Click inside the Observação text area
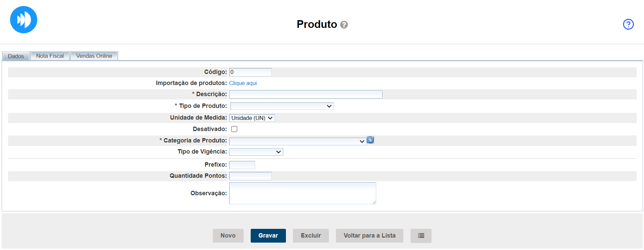The image size is (644, 250). point(302,193)
